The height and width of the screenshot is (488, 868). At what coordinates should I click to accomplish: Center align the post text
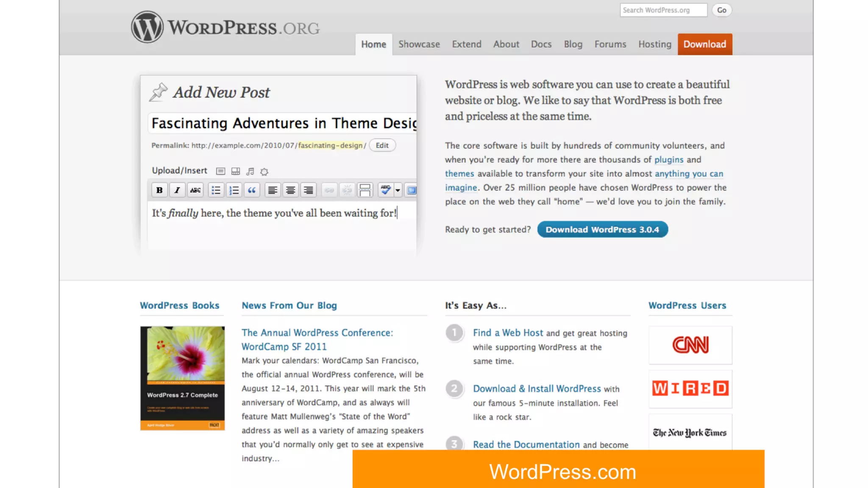290,190
